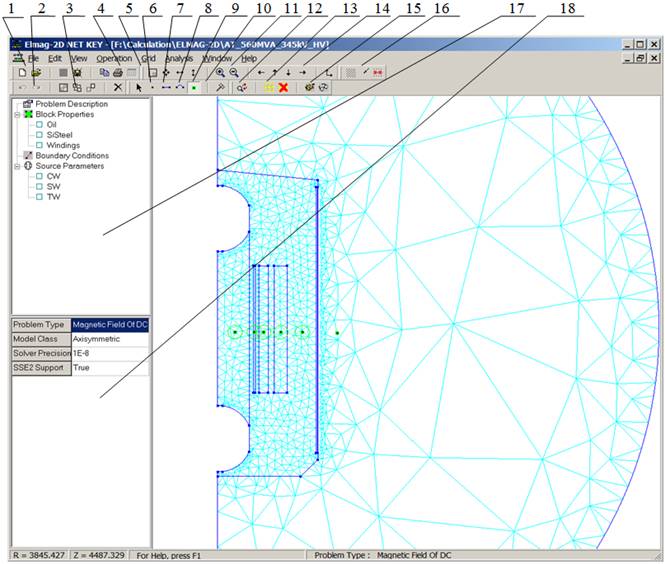Screen dimensions: 665x564
Task: Click the red double-arrow icon on top toolbar
Action: click(377, 73)
